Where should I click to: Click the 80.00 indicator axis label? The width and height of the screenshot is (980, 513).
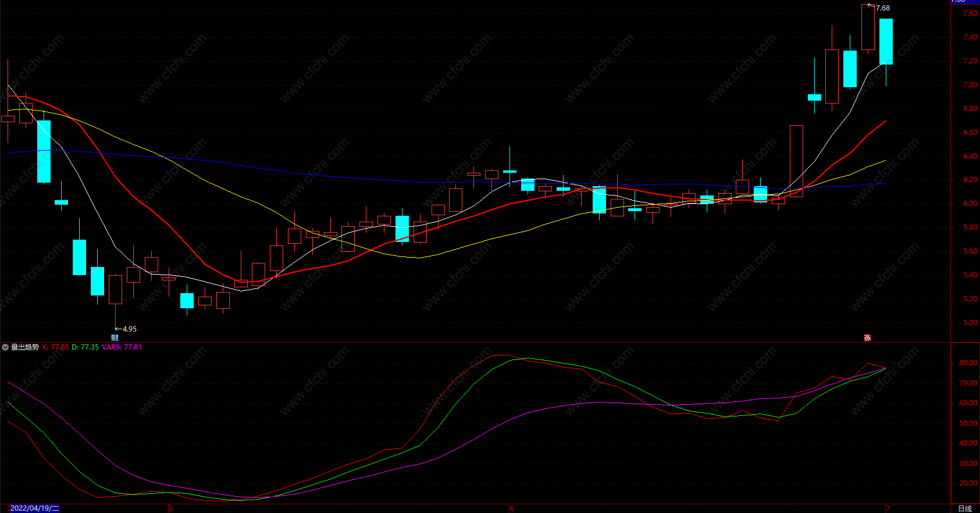(968, 363)
